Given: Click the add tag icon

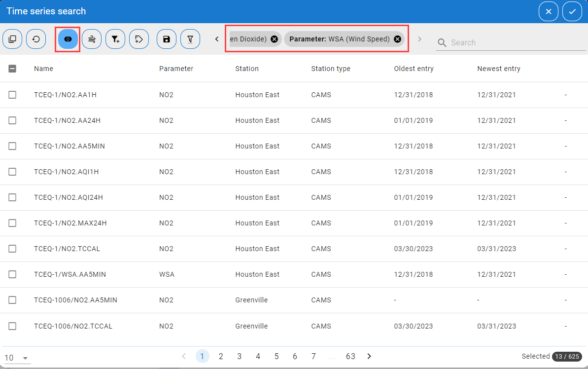Looking at the screenshot, I should [139, 39].
